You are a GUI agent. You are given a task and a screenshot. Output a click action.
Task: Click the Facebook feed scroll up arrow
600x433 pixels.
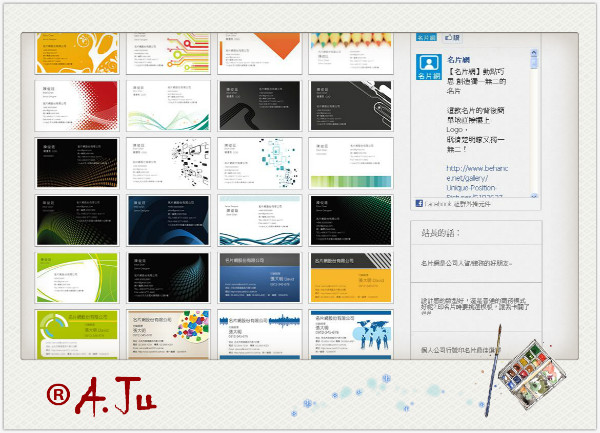pyautogui.click(x=534, y=53)
